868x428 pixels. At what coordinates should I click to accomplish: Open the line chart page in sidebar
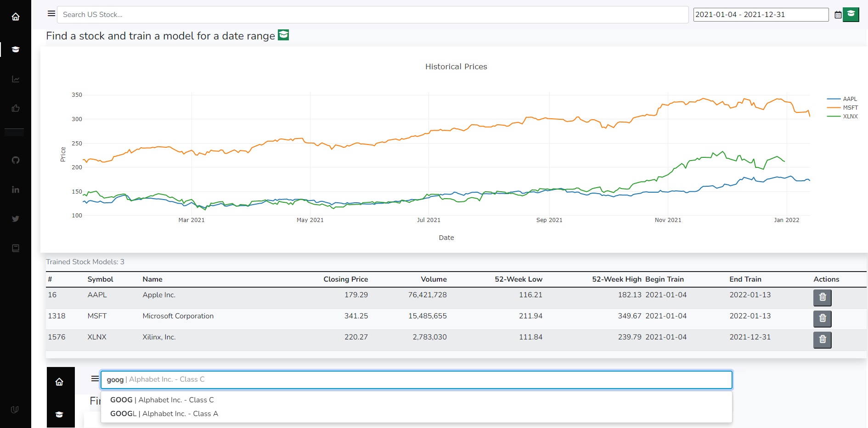[16, 79]
